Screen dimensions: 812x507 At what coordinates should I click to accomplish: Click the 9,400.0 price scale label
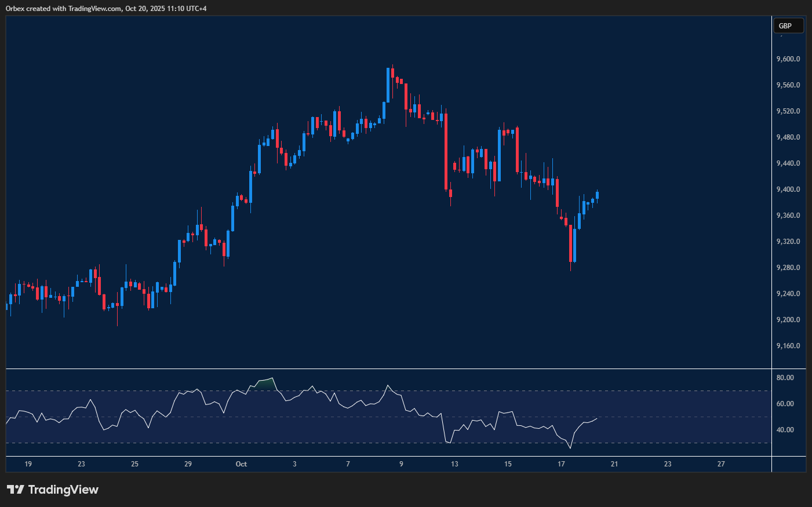point(788,189)
